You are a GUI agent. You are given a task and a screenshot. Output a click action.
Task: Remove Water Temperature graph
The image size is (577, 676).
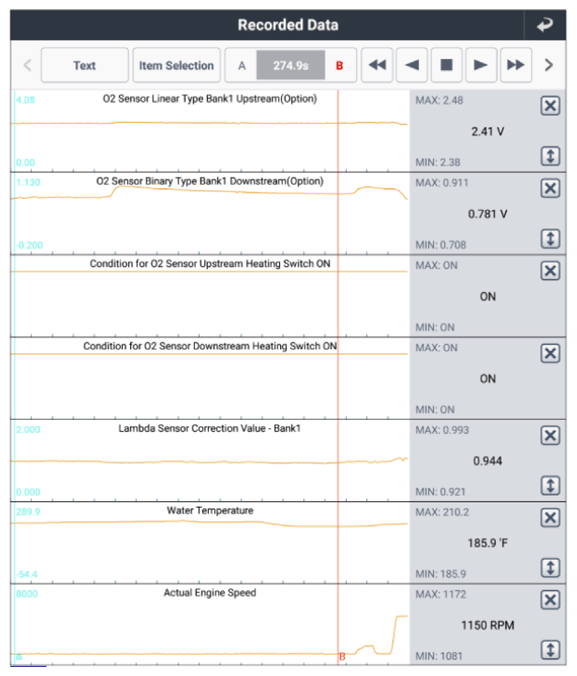550,518
